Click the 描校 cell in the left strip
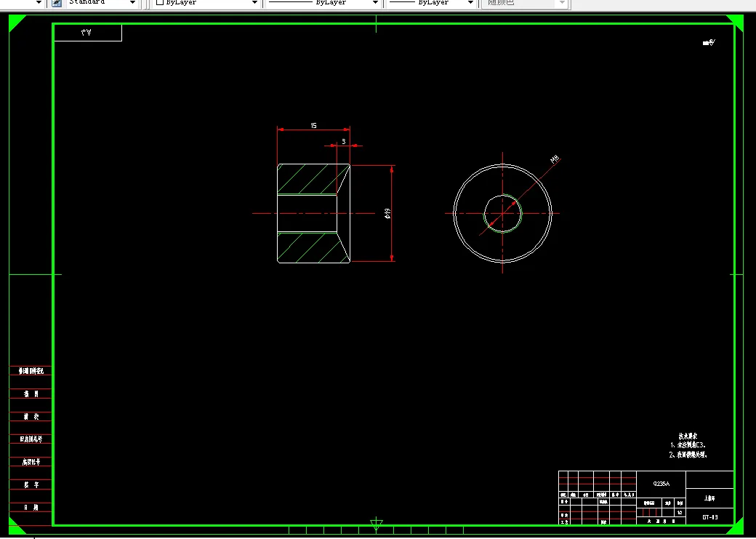 click(x=31, y=417)
